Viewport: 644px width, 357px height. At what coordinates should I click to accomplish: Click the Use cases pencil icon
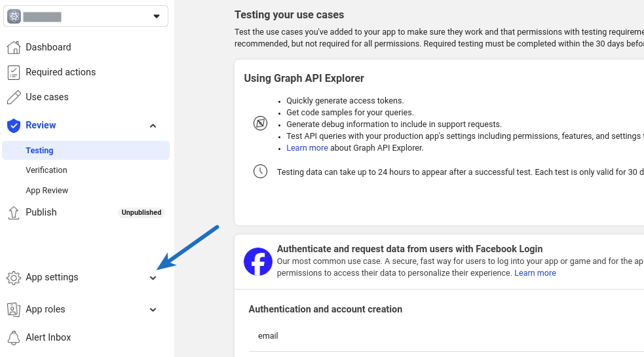(14, 98)
